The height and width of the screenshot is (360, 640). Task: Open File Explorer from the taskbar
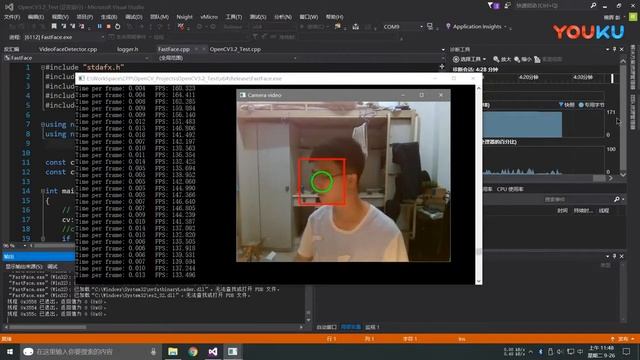click(x=173, y=351)
